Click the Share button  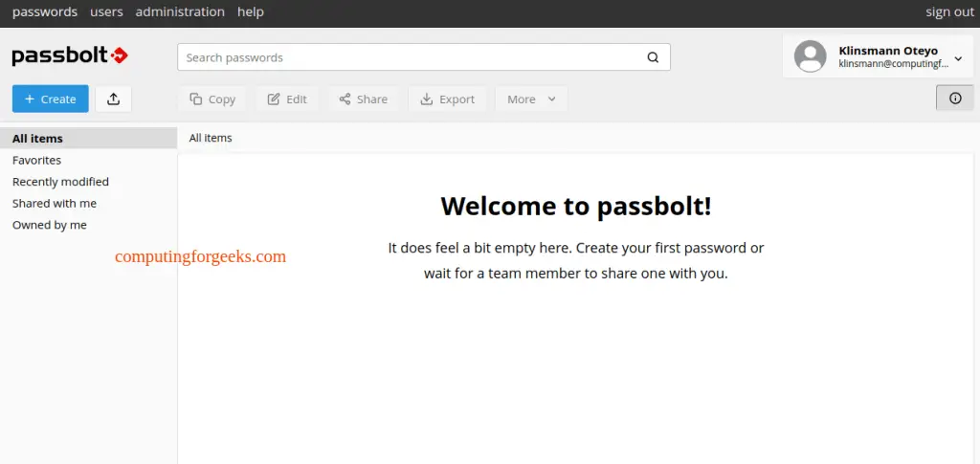363,99
